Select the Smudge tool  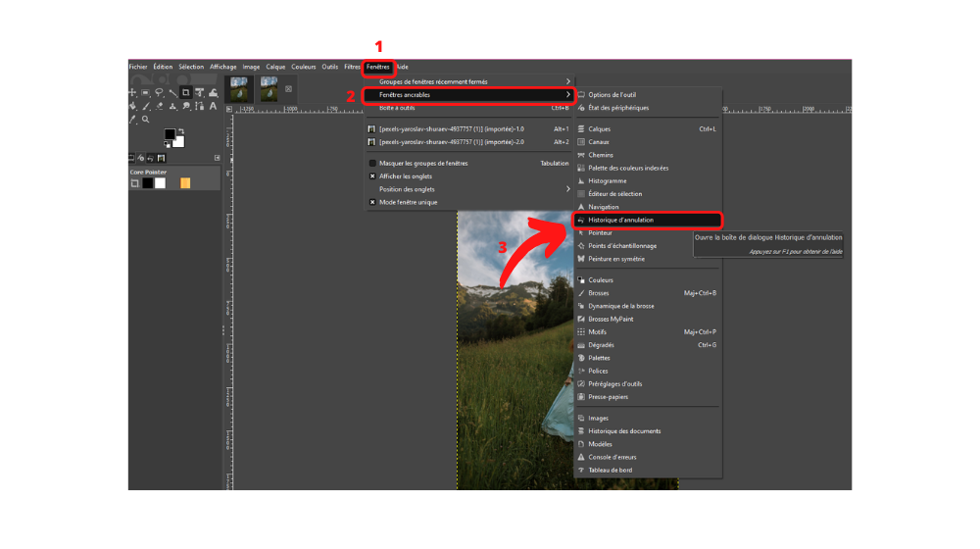point(186,106)
